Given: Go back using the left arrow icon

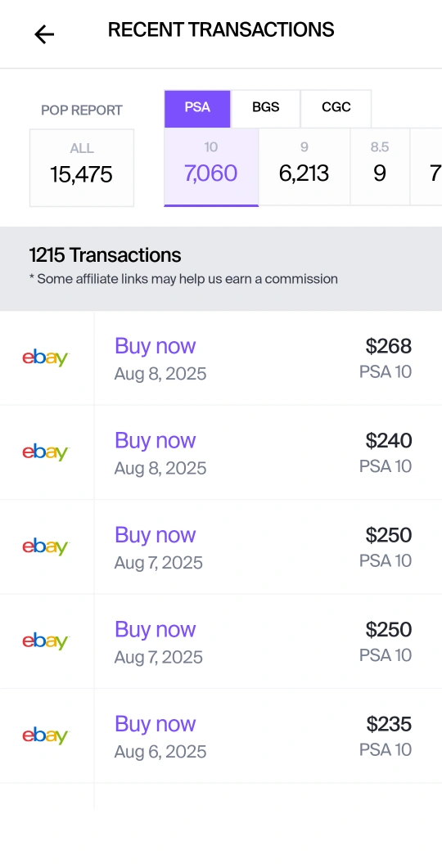Looking at the screenshot, I should pos(44,34).
